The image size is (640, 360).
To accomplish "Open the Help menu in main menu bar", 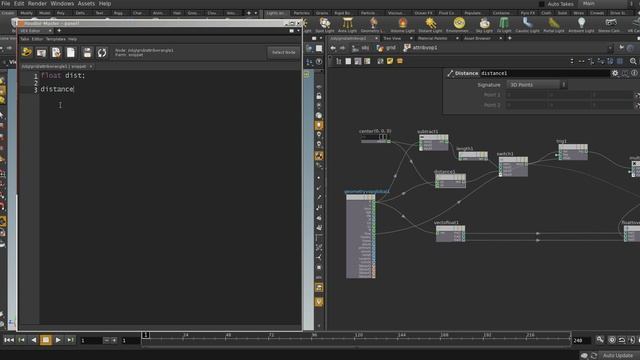I will tap(105, 4).
